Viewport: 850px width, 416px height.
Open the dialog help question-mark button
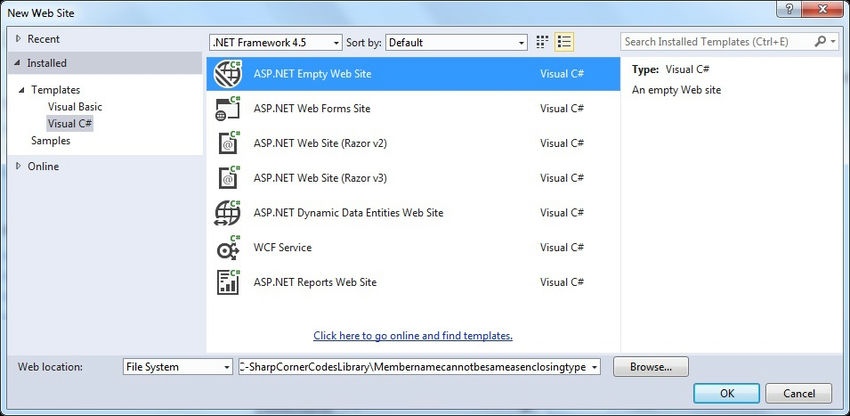(x=789, y=9)
